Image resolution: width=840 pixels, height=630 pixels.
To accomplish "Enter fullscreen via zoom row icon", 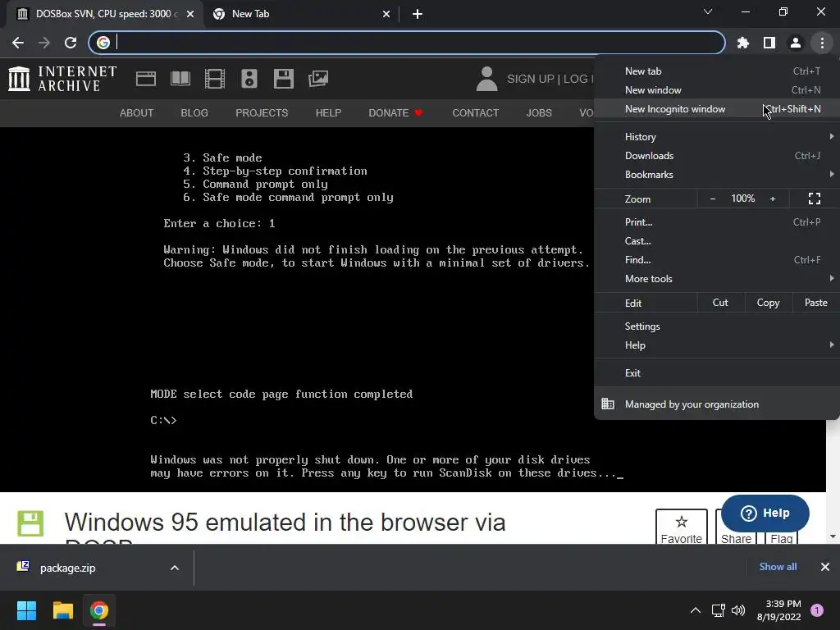I will (x=815, y=199).
